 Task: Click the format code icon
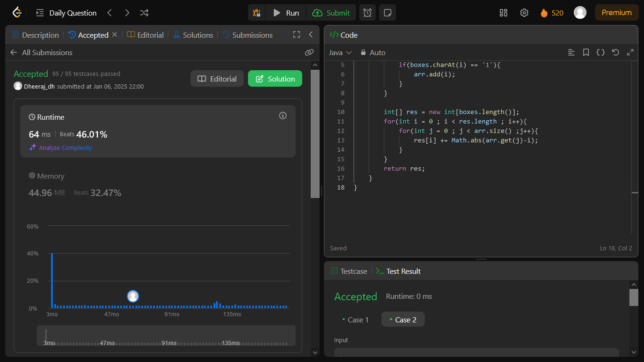tap(571, 53)
